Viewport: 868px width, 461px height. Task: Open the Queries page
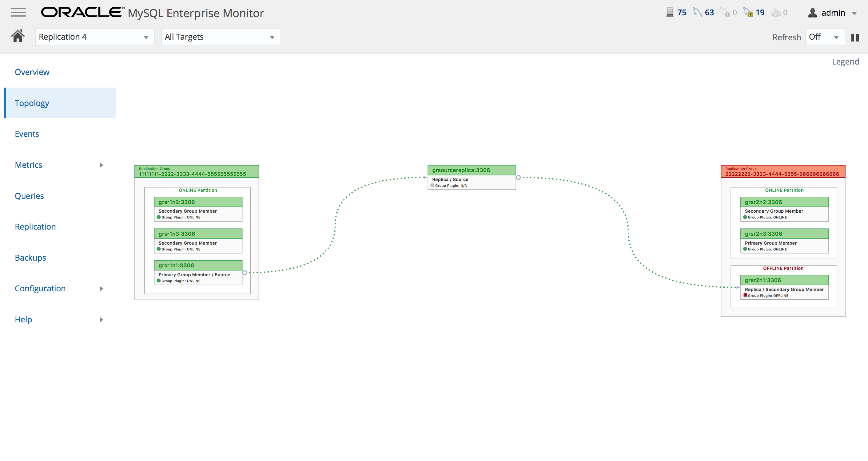[x=29, y=196]
